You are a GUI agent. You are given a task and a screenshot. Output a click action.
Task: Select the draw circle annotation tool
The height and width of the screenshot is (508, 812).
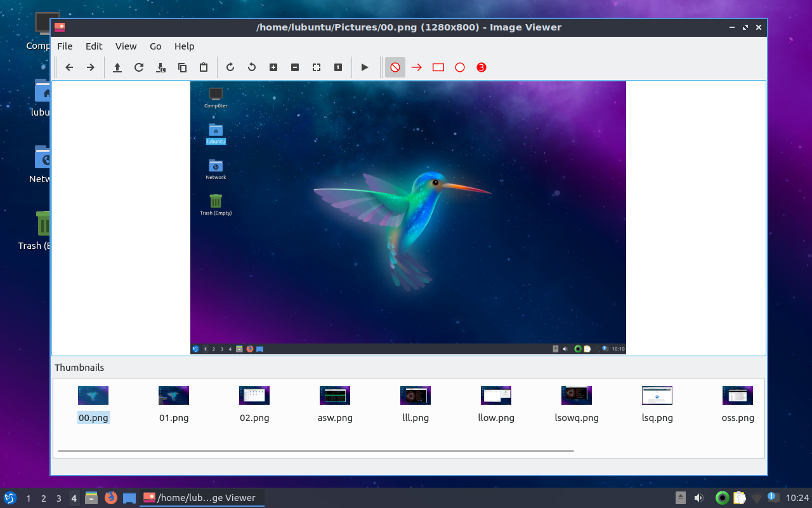[x=460, y=67]
